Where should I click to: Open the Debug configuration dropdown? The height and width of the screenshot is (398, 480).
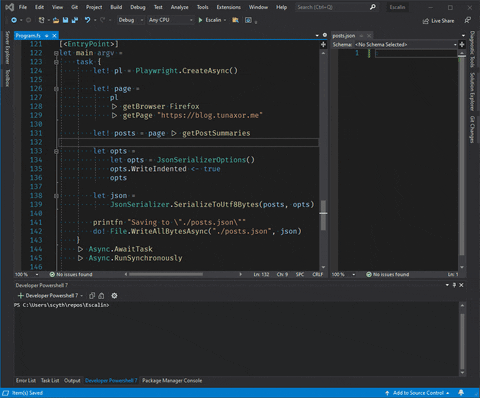point(130,20)
